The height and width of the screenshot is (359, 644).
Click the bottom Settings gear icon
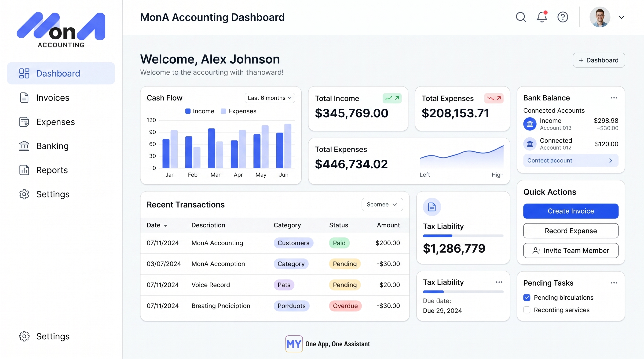point(24,336)
